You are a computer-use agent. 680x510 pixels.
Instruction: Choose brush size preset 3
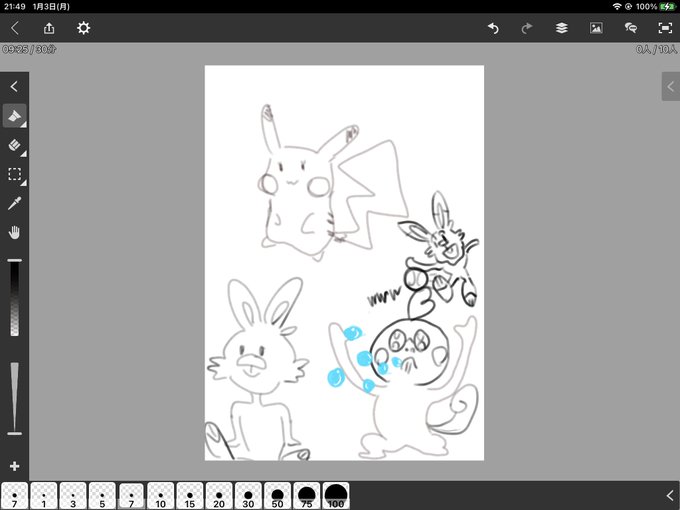coord(73,496)
